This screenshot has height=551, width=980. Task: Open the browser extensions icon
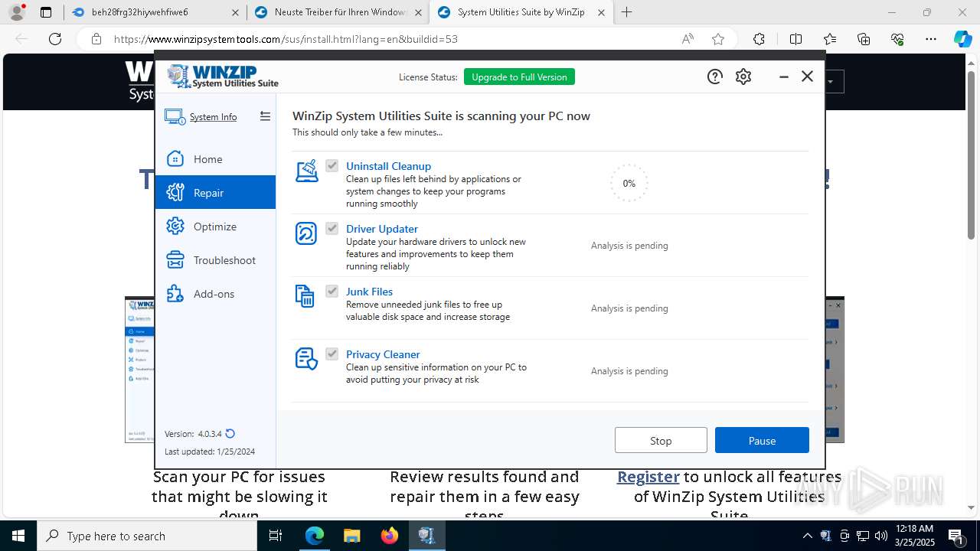click(x=759, y=39)
